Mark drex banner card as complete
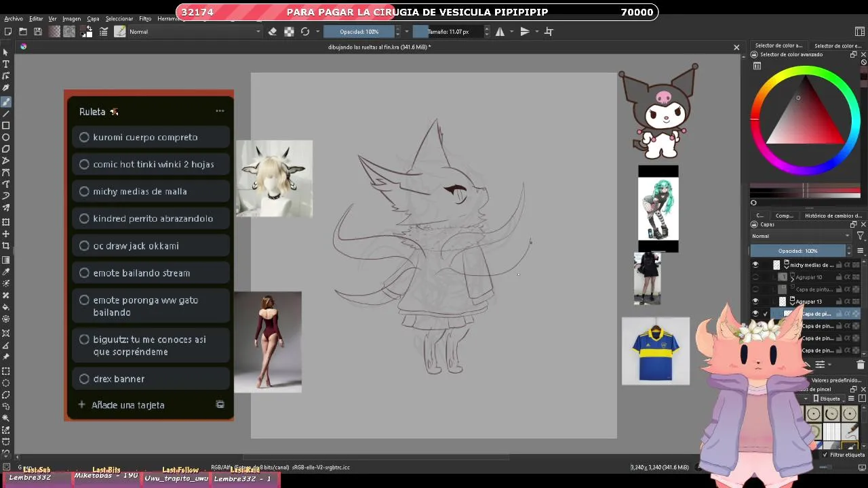 point(84,379)
